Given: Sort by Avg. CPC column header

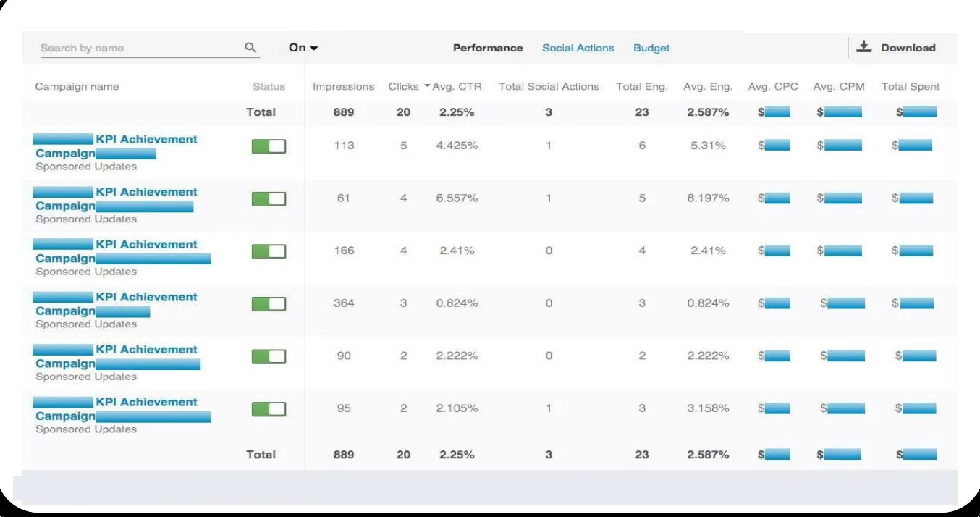Looking at the screenshot, I should (773, 86).
